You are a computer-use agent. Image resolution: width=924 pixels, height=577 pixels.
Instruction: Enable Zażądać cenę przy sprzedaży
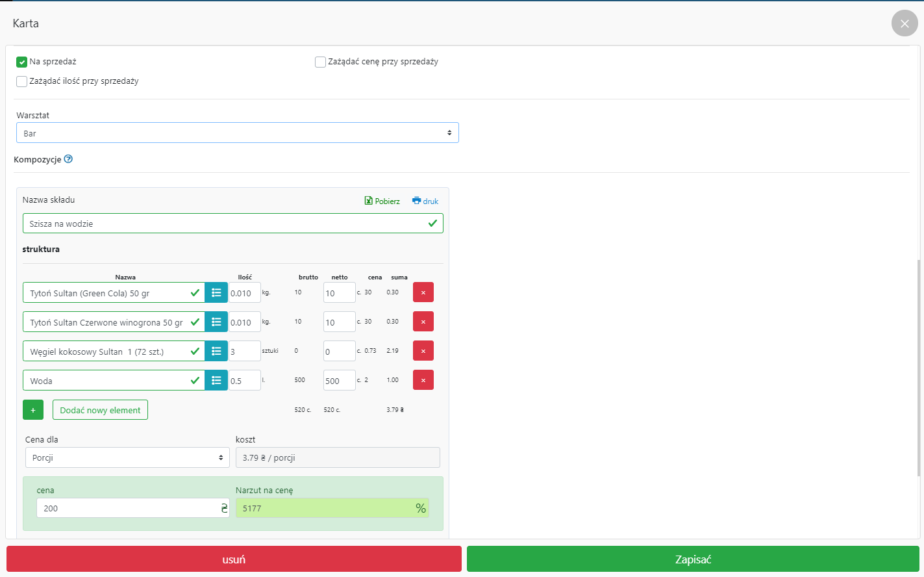tap(320, 62)
